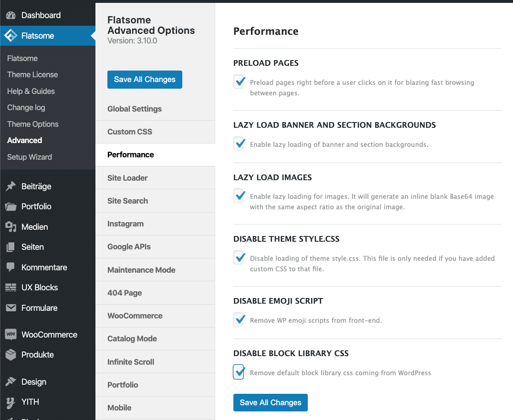This screenshot has height=420, width=513.
Task: Toggle the Lazy Load Images checkbox
Action: [x=239, y=195]
